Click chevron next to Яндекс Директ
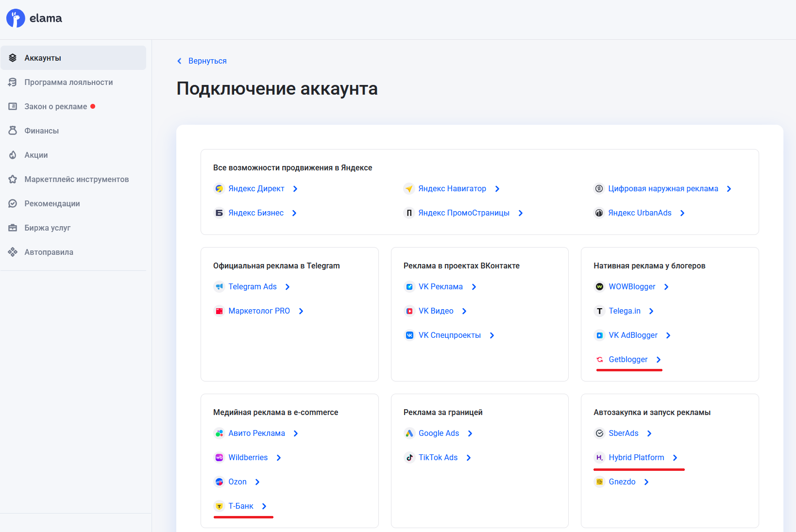 coord(295,189)
